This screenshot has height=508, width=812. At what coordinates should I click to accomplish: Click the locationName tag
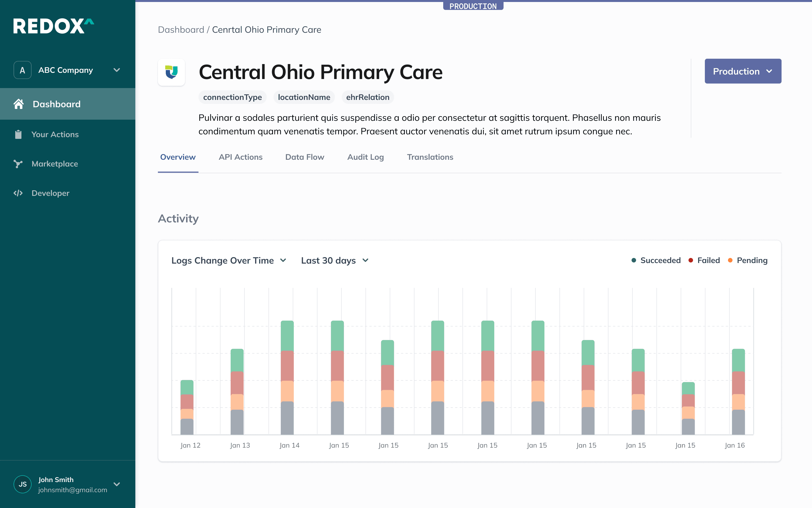[x=304, y=97]
